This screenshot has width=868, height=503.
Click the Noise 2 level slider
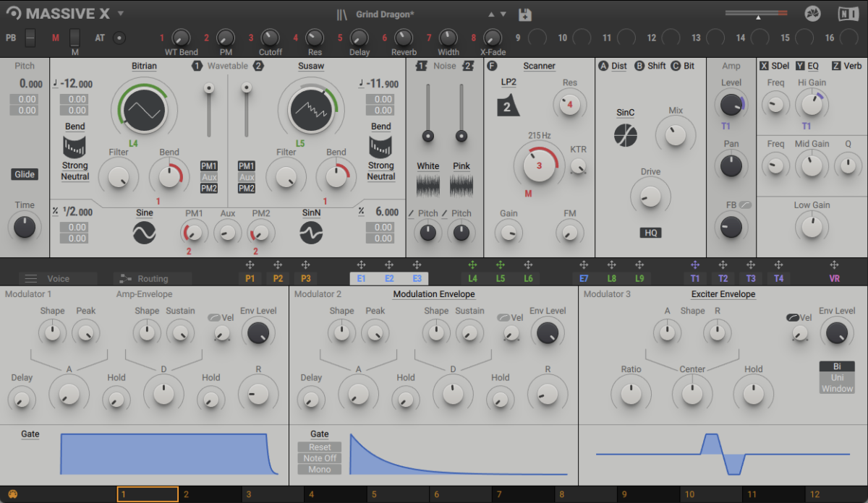click(x=461, y=113)
